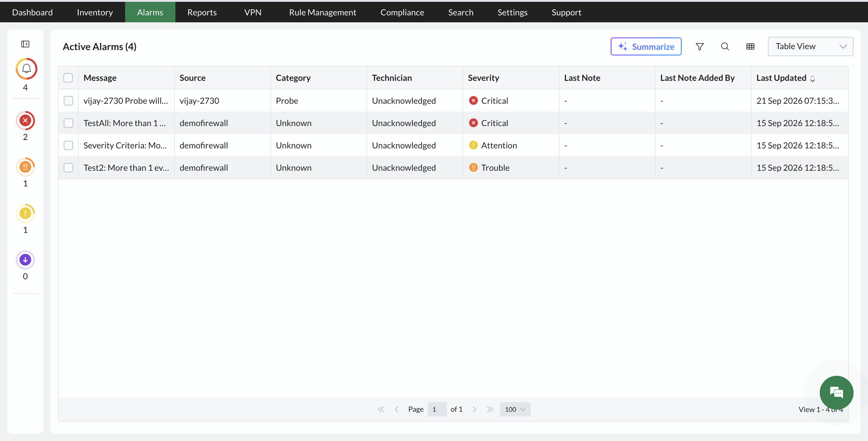The height and width of the screenshot is (441, 868).
Task: Open the TestAll: More than 1 message
Action: coord(125,123)
